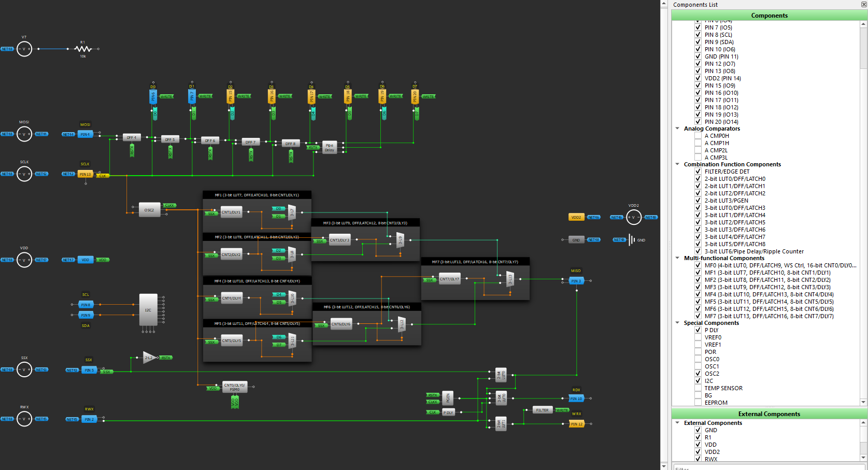Uncheck the I2C special component

(698, 381)
